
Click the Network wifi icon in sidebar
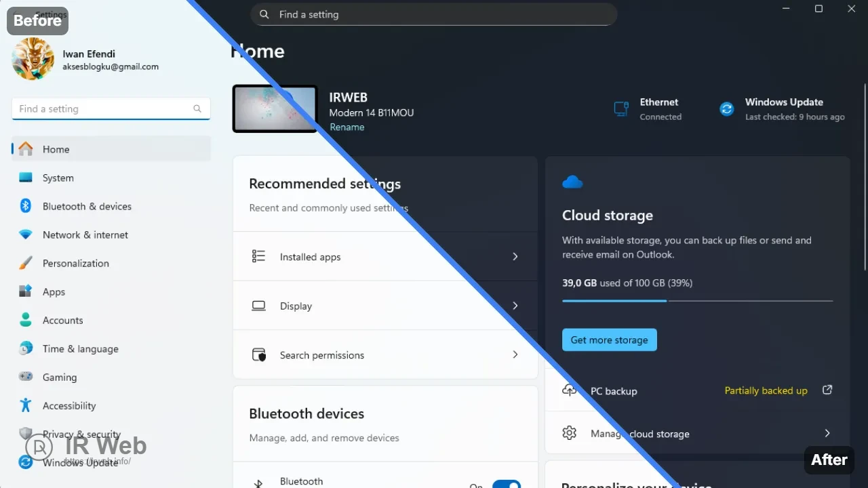pyautogui.click(x=26, y=235)
